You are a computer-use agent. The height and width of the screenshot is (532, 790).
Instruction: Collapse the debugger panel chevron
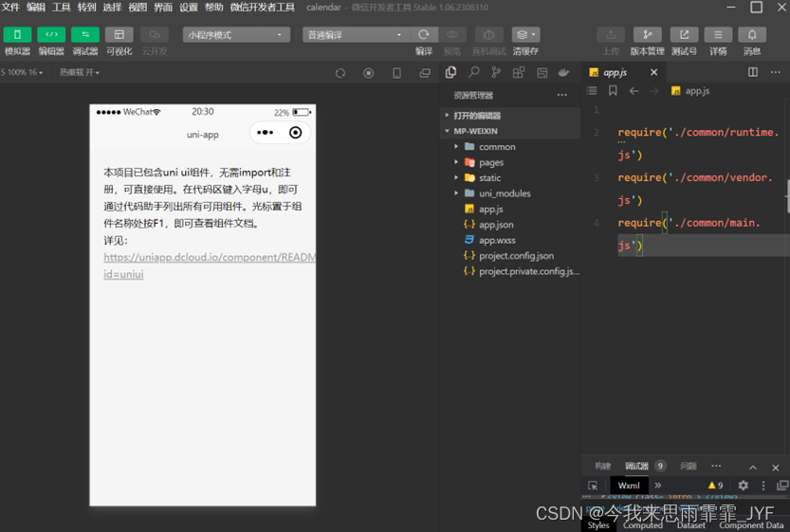[x=753, y=467]
